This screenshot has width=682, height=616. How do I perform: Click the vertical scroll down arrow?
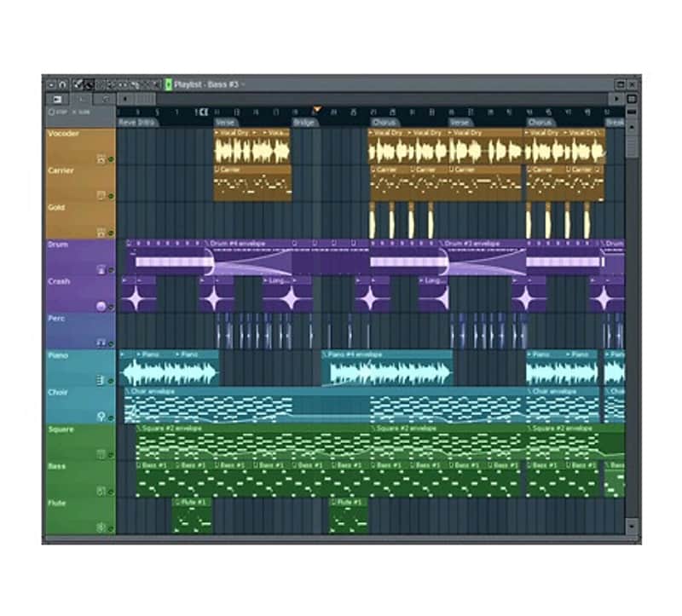click(632, 527)
